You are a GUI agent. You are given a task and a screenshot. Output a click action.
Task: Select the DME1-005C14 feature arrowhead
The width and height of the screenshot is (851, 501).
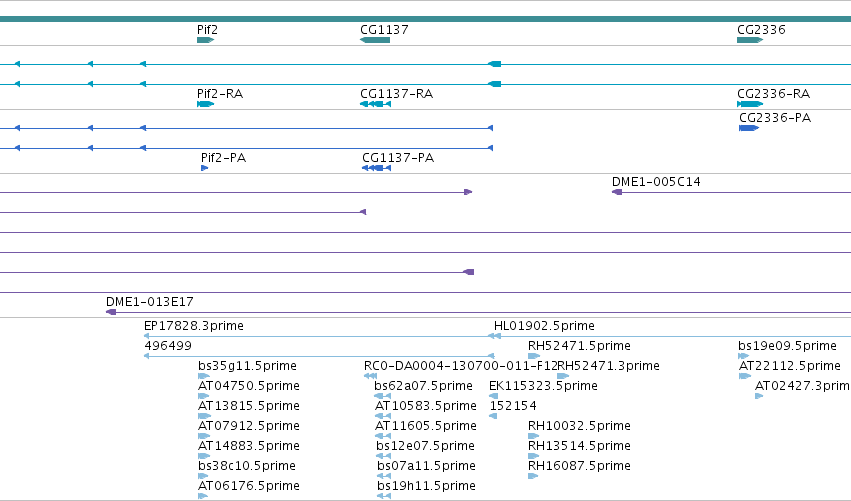[x=617, y=192]
